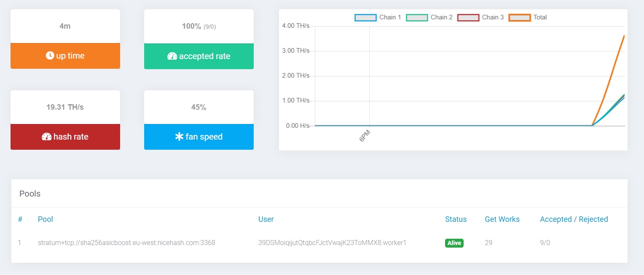Select the worker1 user address text
644x275 pixels.
click(332, 243)
